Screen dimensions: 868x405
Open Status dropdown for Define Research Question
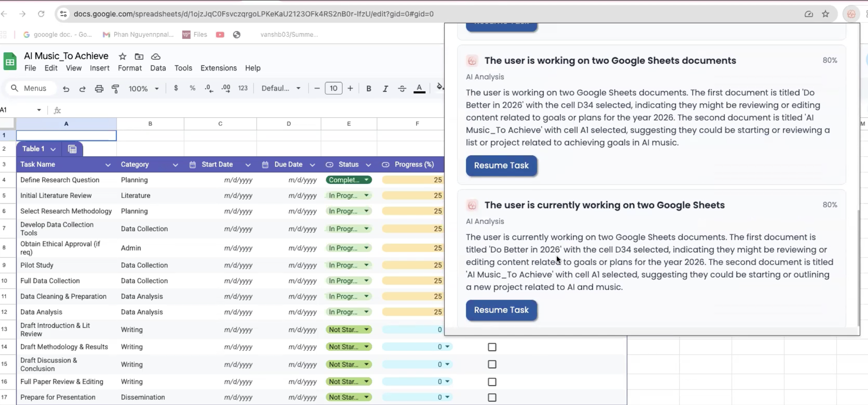[x=366, y=180]
